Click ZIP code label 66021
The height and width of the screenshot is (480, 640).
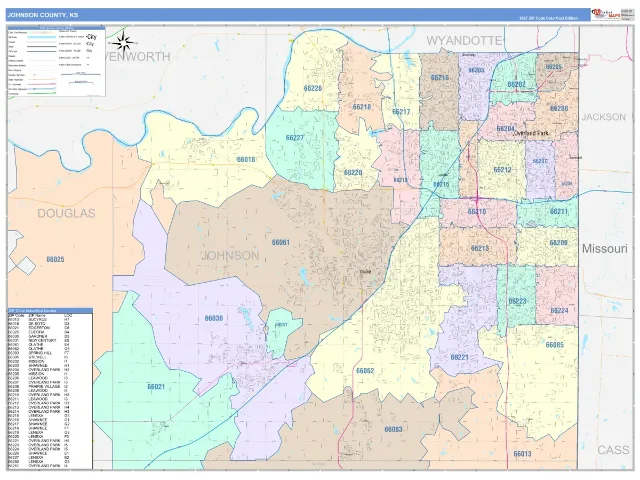156,387
